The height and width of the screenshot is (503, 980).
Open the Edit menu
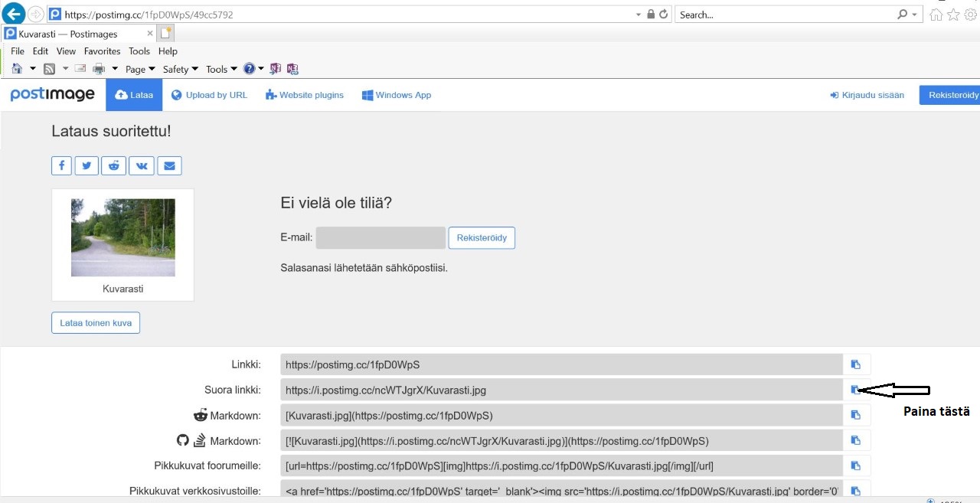coord(41,51)
